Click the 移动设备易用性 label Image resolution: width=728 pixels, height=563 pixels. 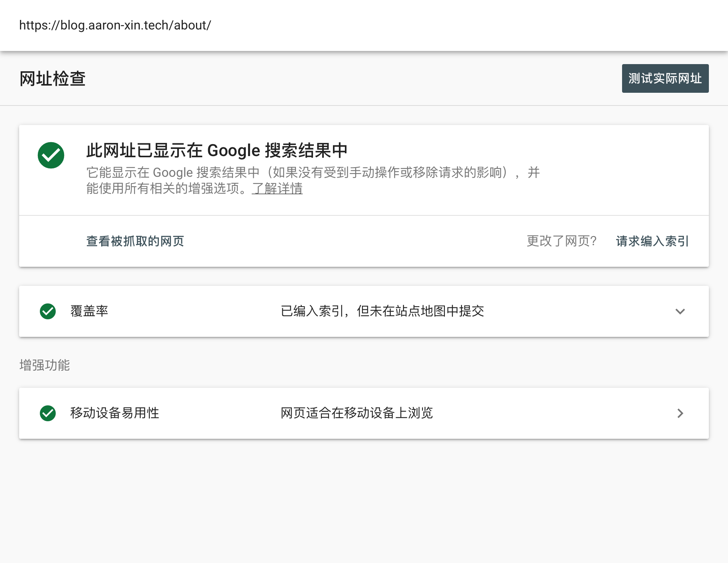[x=115, y=413]
